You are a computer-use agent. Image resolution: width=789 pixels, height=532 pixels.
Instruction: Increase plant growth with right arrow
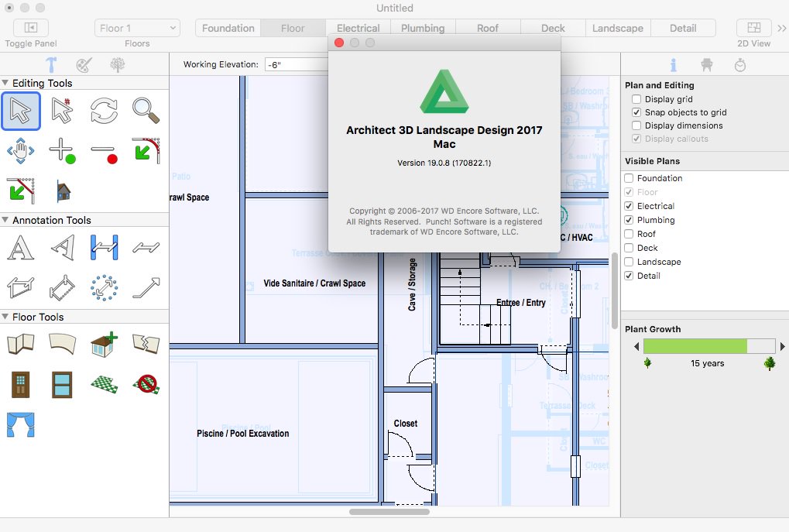click(783, 346)
